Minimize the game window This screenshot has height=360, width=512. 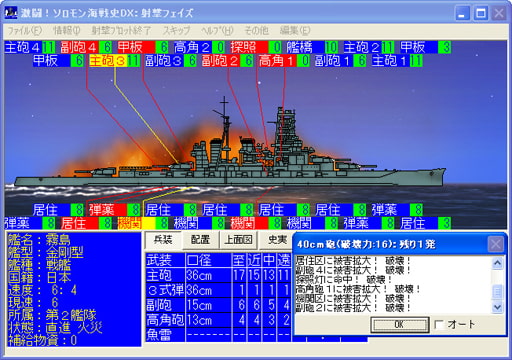[x=462, y=14]
